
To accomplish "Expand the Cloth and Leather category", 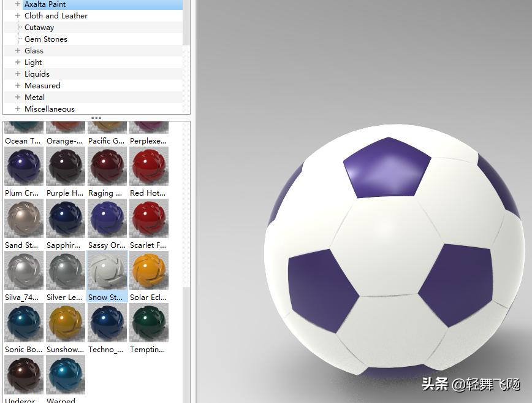I will [x=17, y=15].
